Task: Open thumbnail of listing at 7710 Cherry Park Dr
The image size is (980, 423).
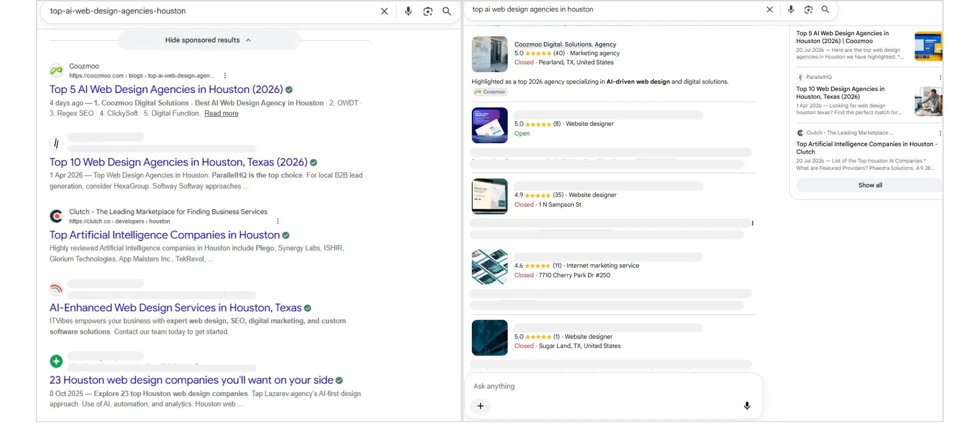Action: [489, 267]
